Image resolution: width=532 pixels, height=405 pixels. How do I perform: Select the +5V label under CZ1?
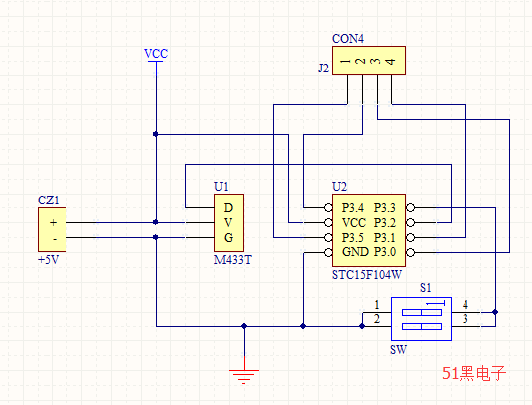click(x=49, y=260)
